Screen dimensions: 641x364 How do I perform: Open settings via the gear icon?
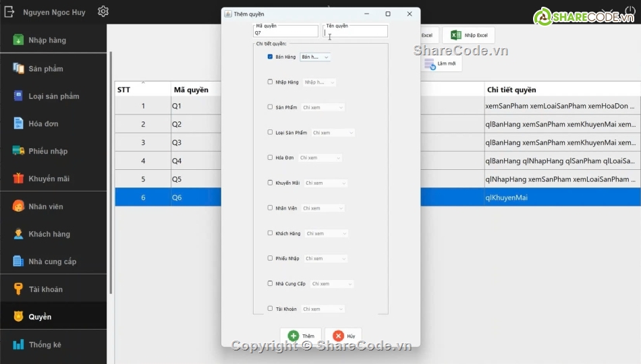point(103,11)
